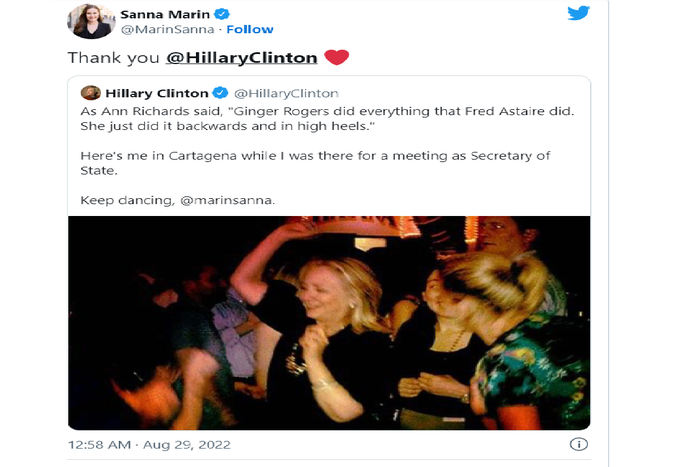
Task: Click the @marinsanna mention in quote
Action: point(229,200)
